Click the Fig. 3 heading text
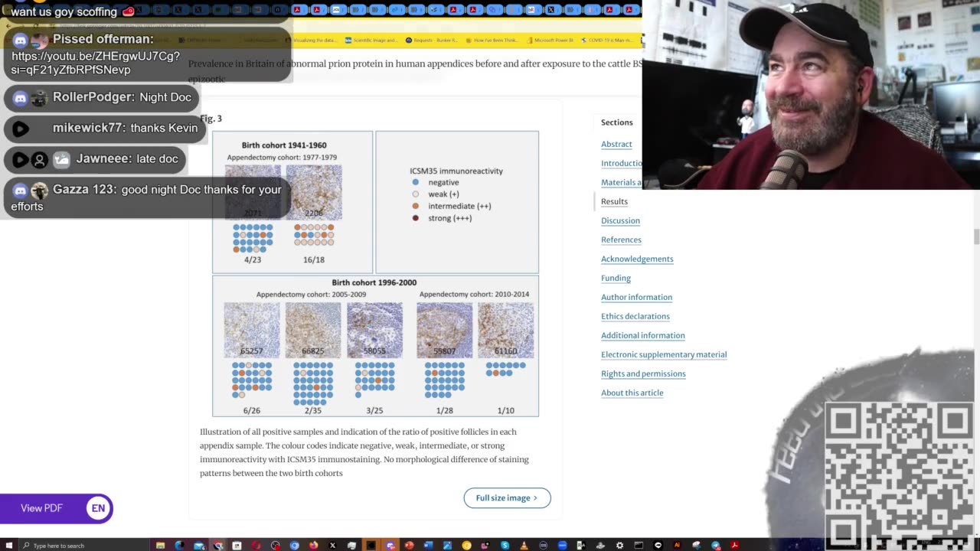This screenshot has height=551, width=980. click(x=211, y=119)
